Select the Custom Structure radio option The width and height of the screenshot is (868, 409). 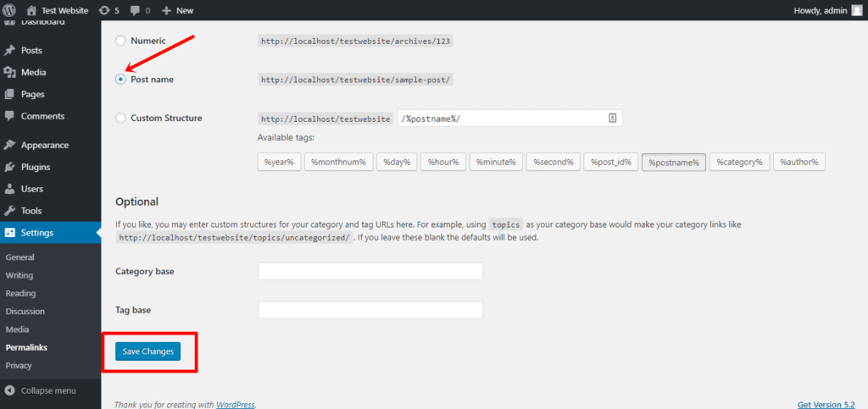pos(120,119)
